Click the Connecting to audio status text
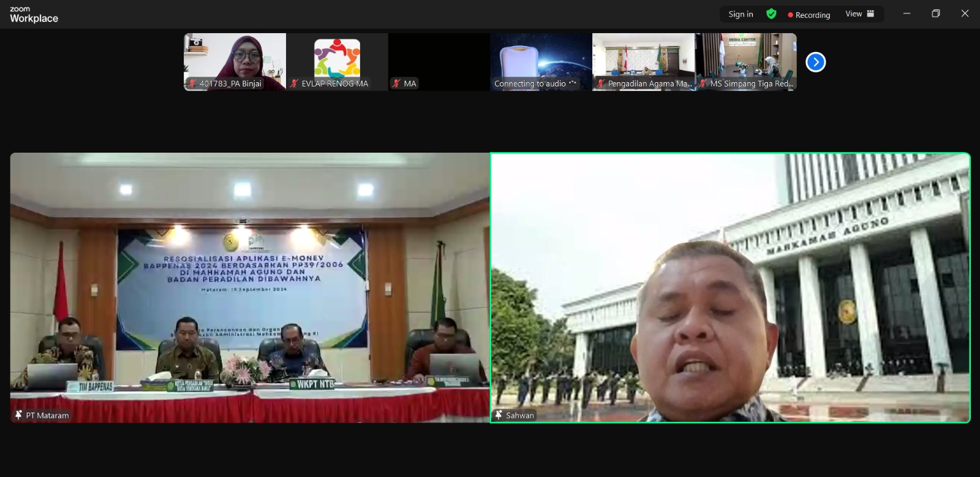980x477 pixels. (x=530, y=83)
